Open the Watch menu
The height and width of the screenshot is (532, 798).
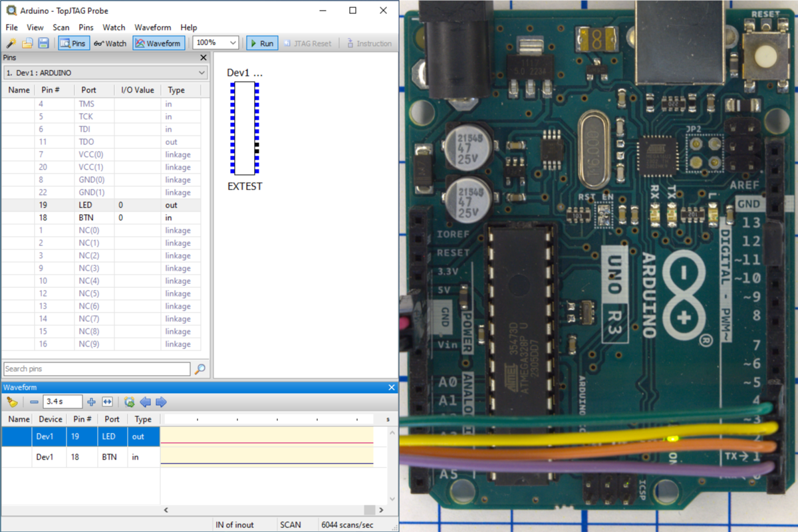pyautogui.click(x=114, y=27)
